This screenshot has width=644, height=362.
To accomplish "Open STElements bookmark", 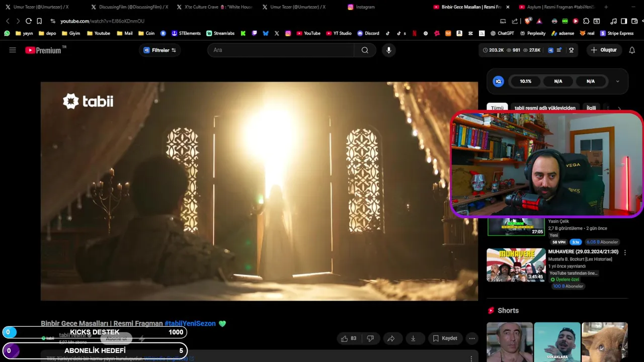I will click(186, 33).
